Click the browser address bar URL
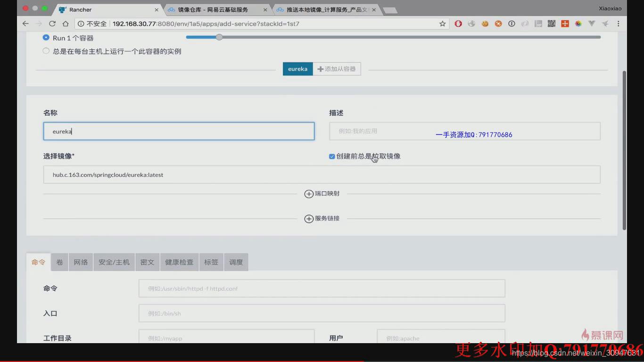The height and width of the screenshot is (362, 644). click(206, 24)
